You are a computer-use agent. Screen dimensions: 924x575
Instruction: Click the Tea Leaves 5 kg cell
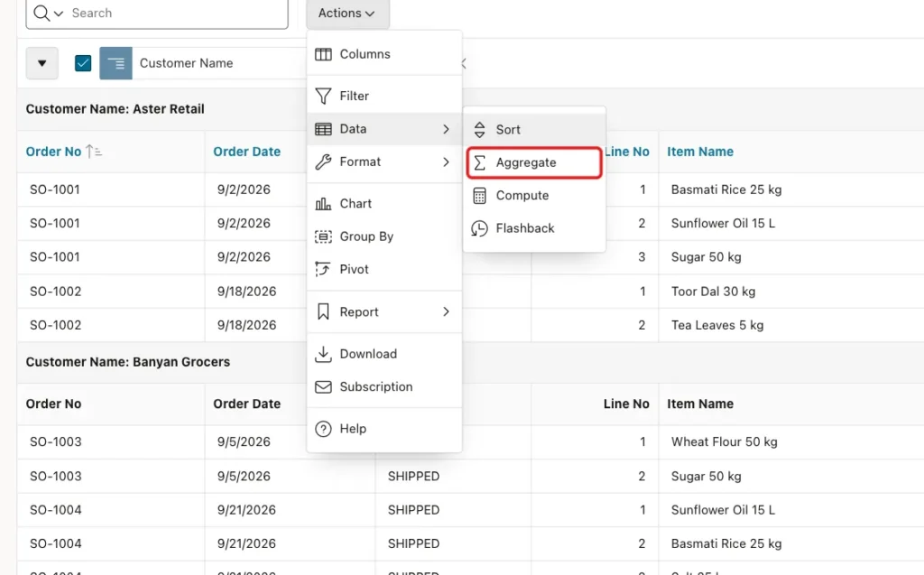(x=717, y=325)
